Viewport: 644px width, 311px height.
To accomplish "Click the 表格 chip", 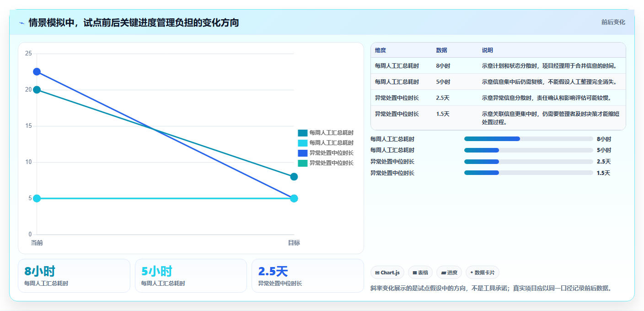I will coord(420,273).
